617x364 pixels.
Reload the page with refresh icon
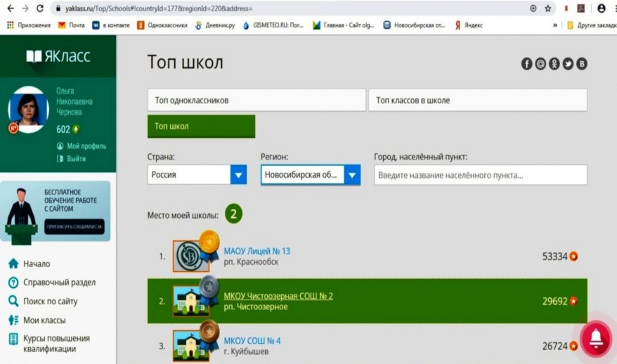click(40, 8)
